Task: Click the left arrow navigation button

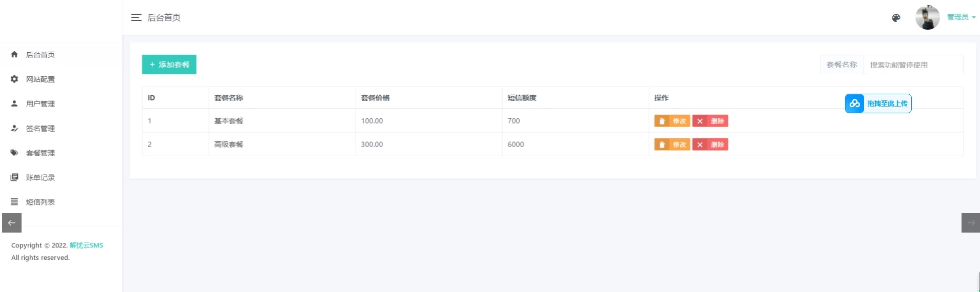Action: [x=12, y=223]
